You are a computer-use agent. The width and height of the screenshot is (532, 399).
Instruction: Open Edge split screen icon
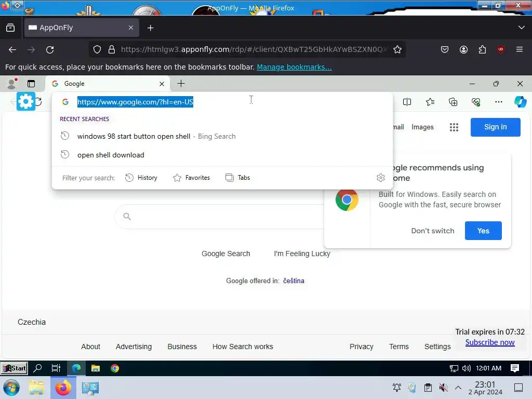coord(407,102)
